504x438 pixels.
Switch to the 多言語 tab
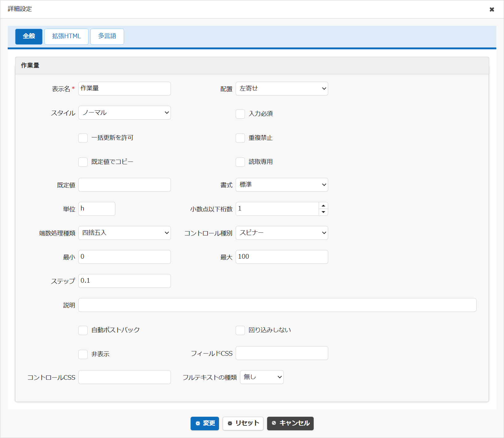click(x=107, y=36)
